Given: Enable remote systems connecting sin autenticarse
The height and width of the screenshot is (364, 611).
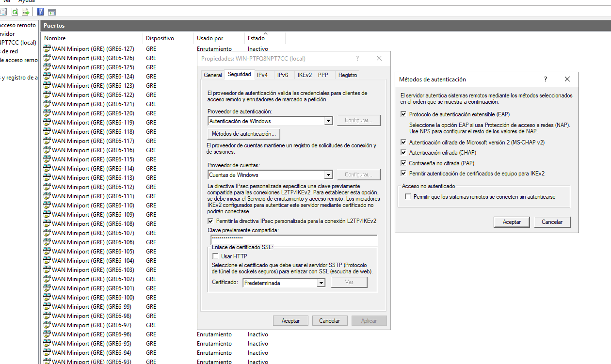Looking at the screenshot, I should tap(408, 197).
